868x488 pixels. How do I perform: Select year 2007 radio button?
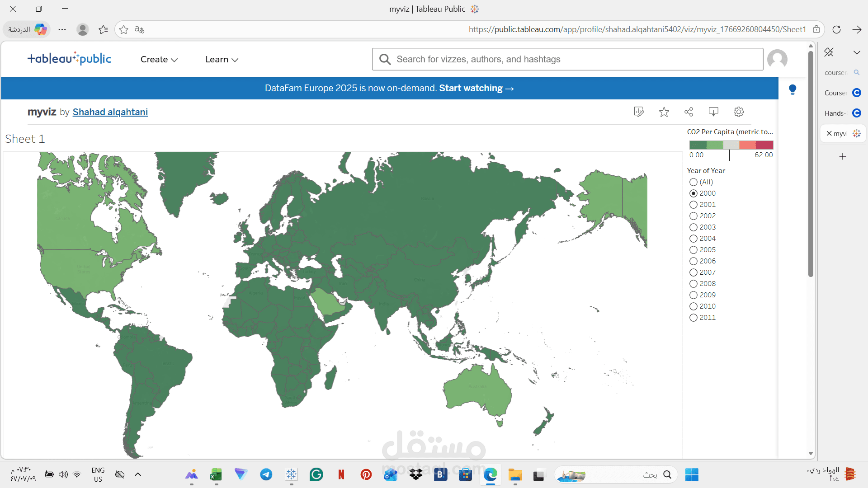pos(693,272)
